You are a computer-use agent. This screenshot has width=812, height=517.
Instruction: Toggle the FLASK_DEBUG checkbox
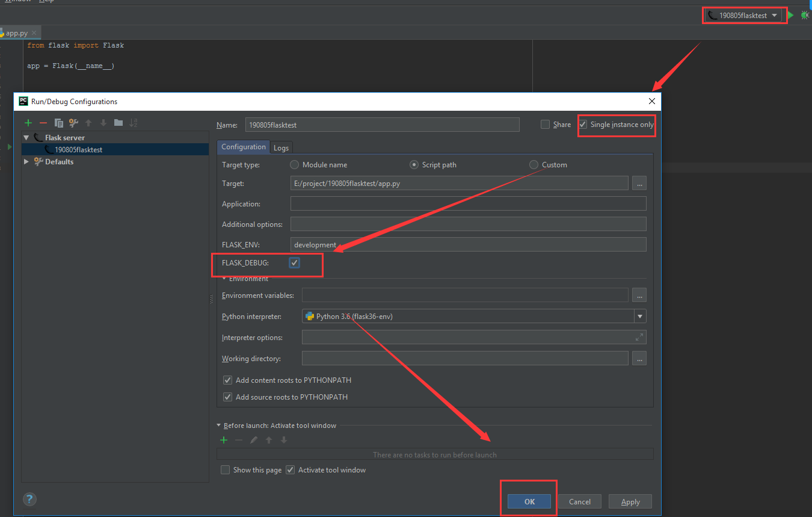tap(294, 263)
